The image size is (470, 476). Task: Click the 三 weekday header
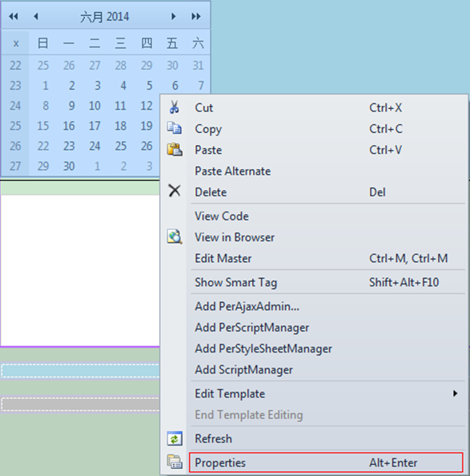tap(120, 43)
